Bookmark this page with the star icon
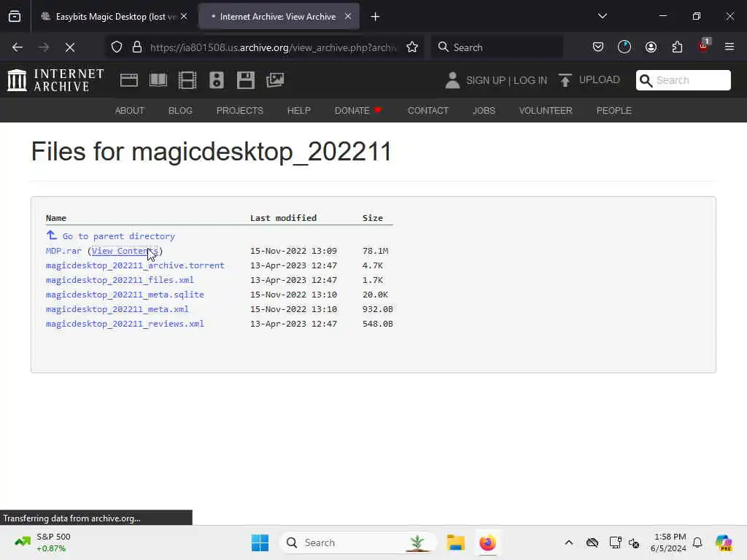747x560 pixels. point(412,47)
